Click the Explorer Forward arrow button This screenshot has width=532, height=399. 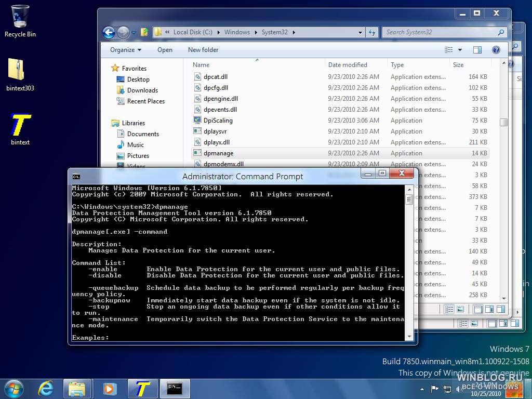[x=123, y=33]
